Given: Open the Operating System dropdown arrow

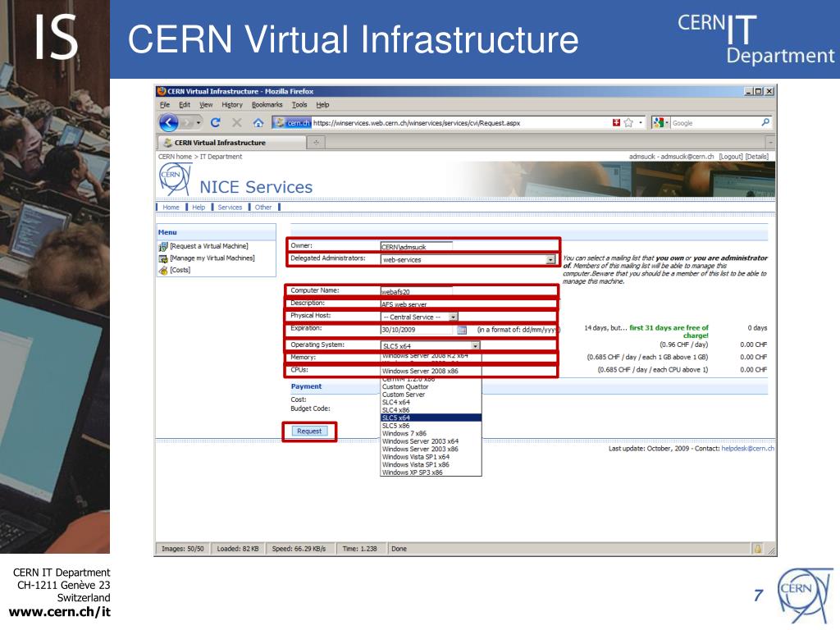Looking at the screenshot, I should [x=475, y=346].
